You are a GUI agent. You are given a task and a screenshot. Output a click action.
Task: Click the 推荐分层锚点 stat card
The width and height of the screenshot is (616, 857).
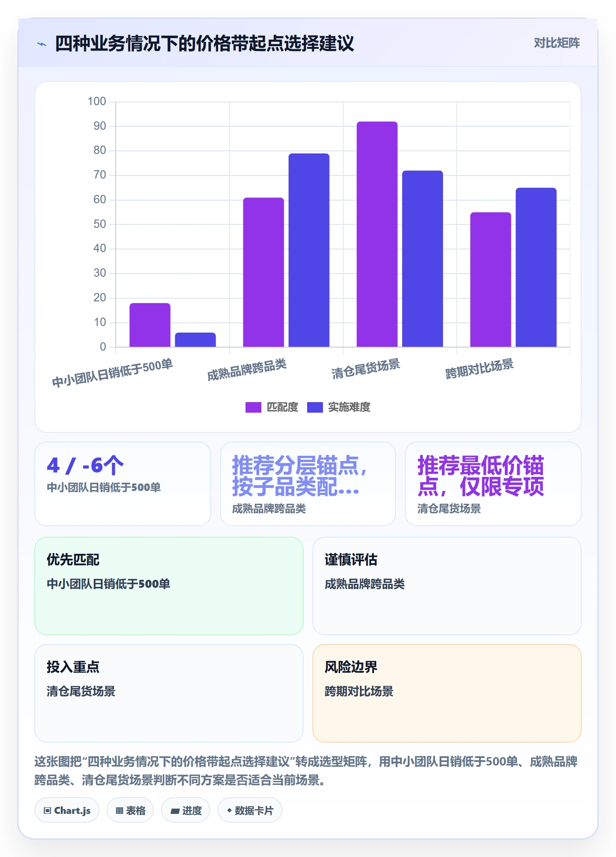pos(308,484)
